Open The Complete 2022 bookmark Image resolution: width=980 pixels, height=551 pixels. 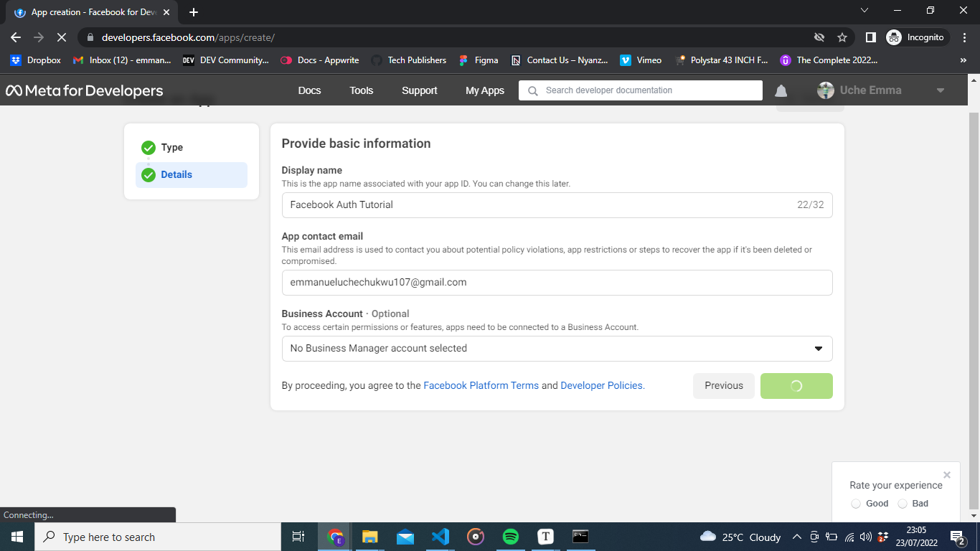(x=829, y=60)
